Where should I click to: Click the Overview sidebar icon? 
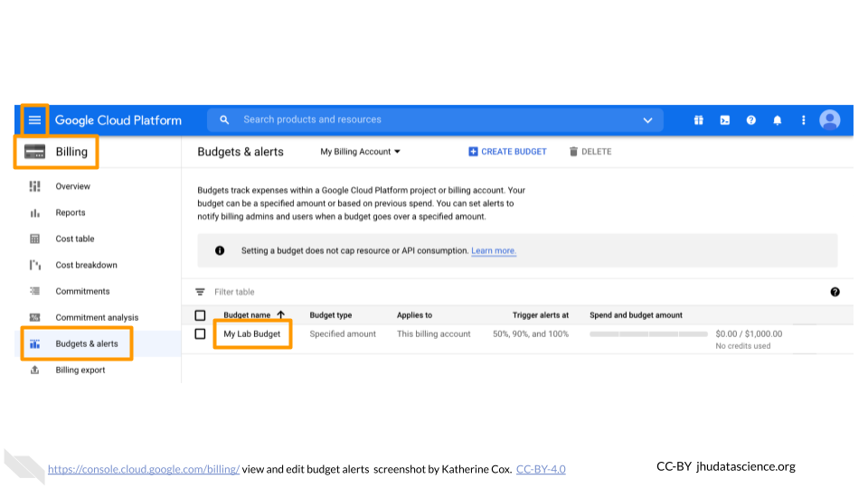(35, 186)
